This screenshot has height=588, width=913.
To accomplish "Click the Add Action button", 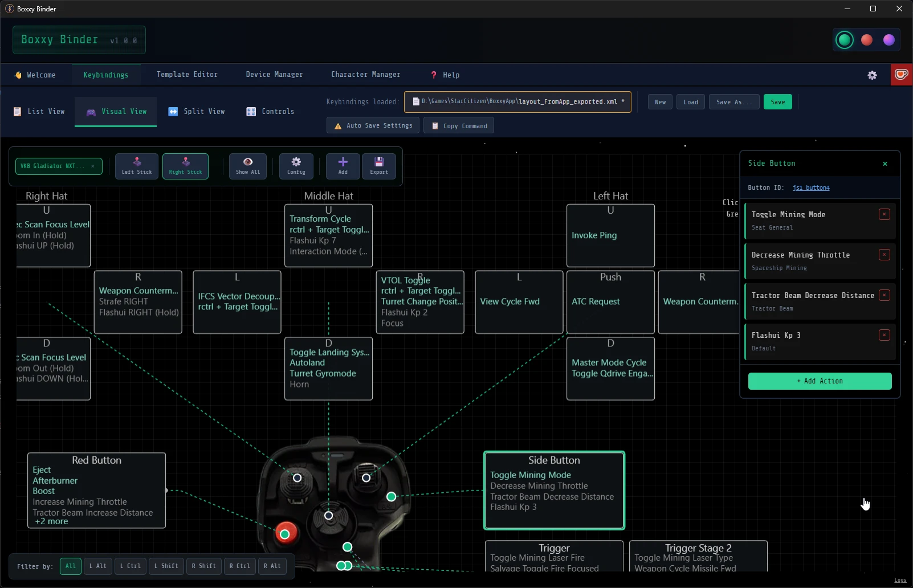I will pyautogui.click(x=820, y=381).
